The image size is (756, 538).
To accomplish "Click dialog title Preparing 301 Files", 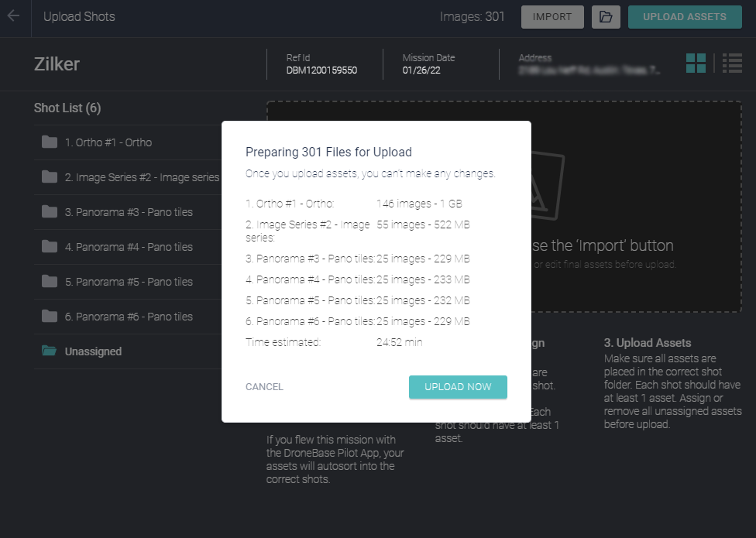I will tap(328, 152).
